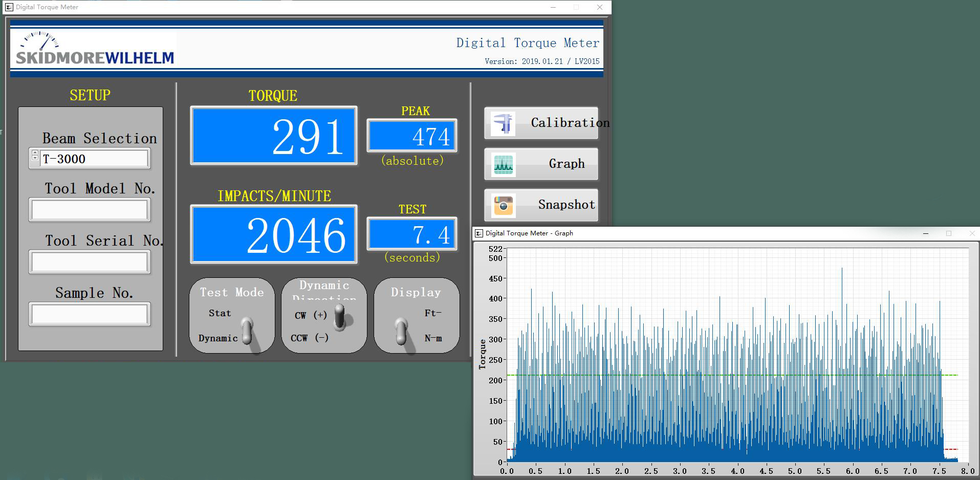
Task: Click the Torque y-axis label
Action: (x=482, y=354)
